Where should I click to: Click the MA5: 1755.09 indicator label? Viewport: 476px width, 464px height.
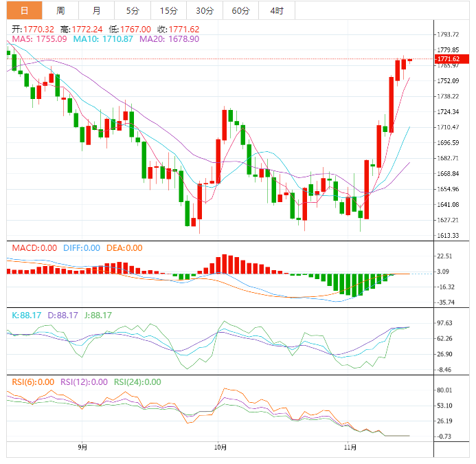click(39, 39)
